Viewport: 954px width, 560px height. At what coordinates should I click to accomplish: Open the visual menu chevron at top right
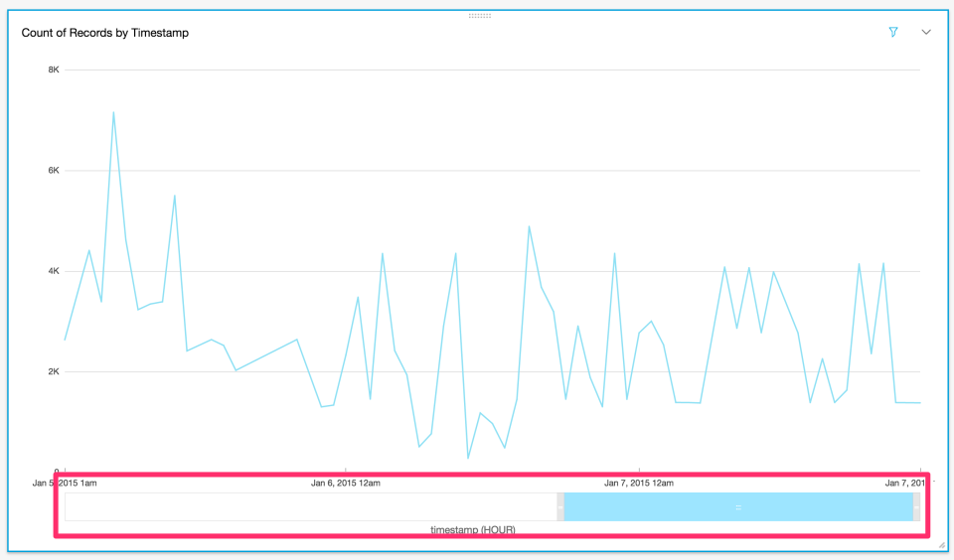pos(926,32)
